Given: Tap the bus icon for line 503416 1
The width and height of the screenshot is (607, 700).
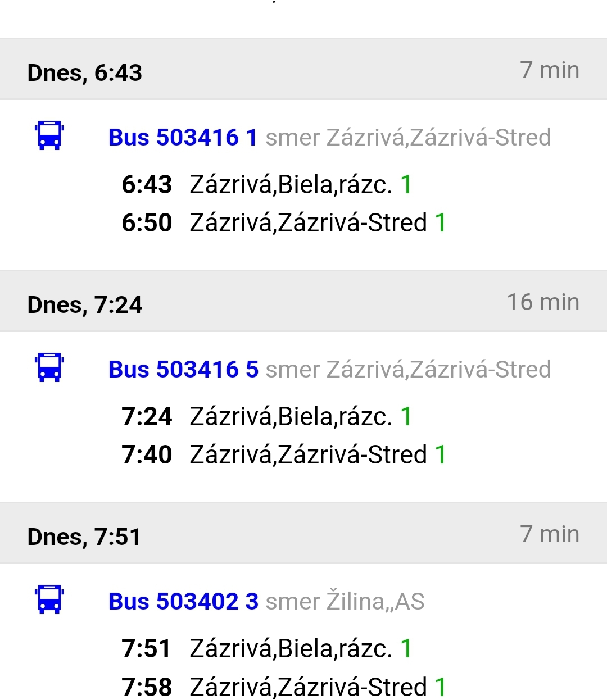Looking at the screenshot, I should pos(49,135).
